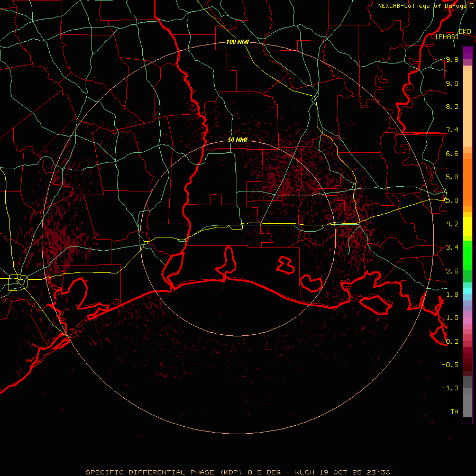Click the 6.6 scale value
Screen dimensions: 476x476
click(x=452, y=153)
